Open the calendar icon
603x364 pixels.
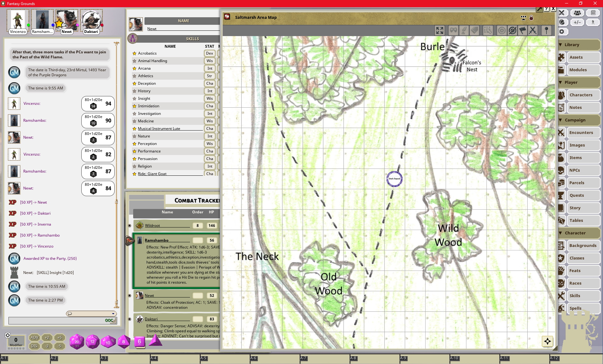click(x=593, y=13)
